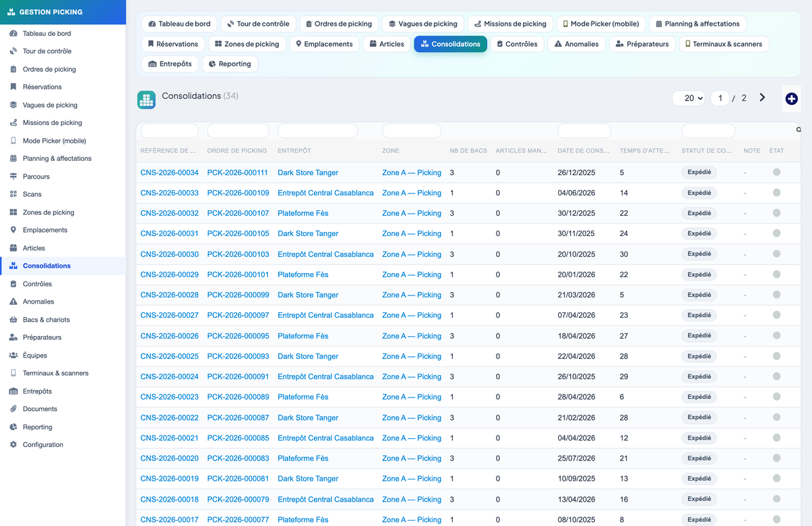The image size is (812, 526).
Task: Open Équipes in the sidebar
Action: coord(35,356)
